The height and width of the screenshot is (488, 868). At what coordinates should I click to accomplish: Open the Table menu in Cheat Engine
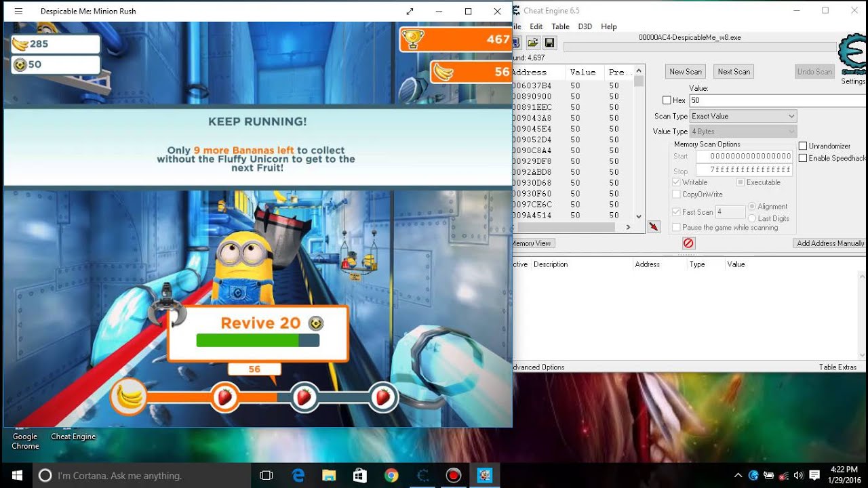560,26
